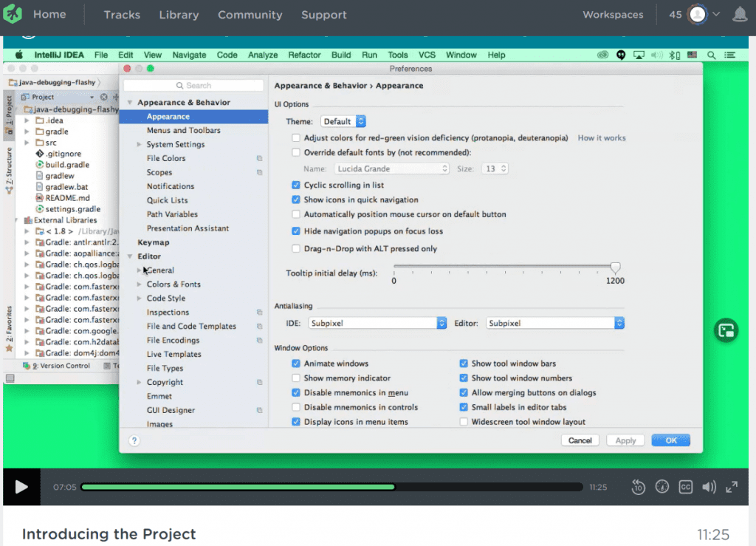Viewport: 756px width, 546px height.
Task: Click the Bluetooth status icon
Action: click(675, 55)
